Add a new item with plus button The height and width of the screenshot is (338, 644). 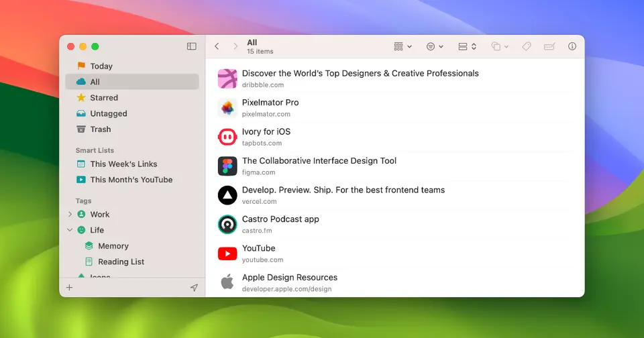(x=69, y=288)
